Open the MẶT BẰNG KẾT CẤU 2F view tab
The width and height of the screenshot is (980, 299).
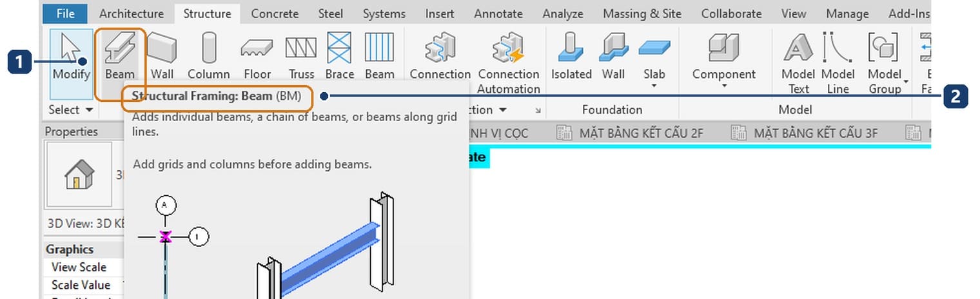pos(629,133)
